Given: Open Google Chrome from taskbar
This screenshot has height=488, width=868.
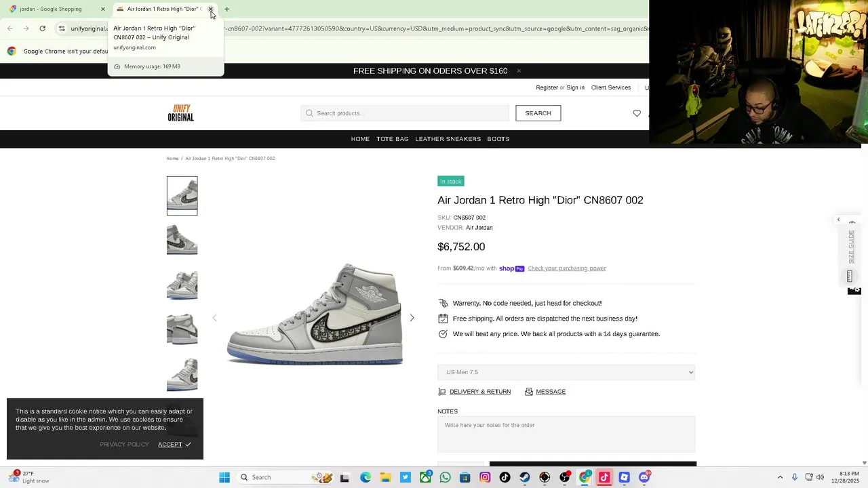Looking at the screenshot, I should click(x=585, y=477).
